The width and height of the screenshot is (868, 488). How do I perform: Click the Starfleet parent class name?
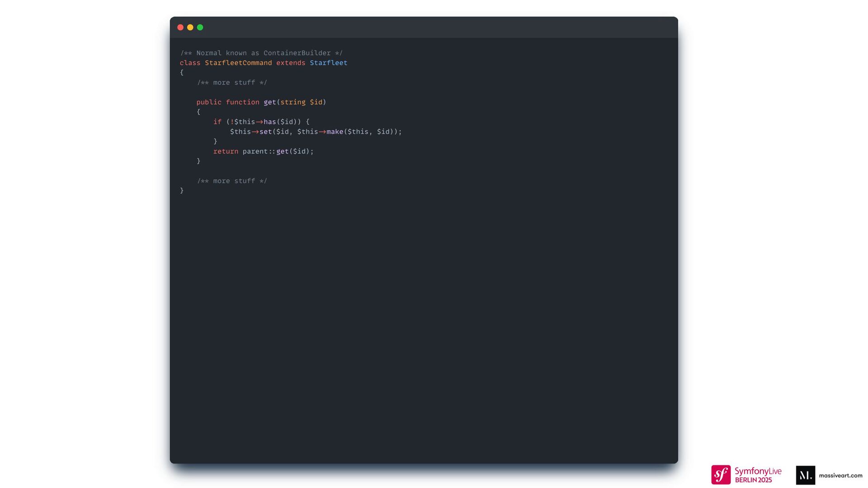[x=329, y=63]
